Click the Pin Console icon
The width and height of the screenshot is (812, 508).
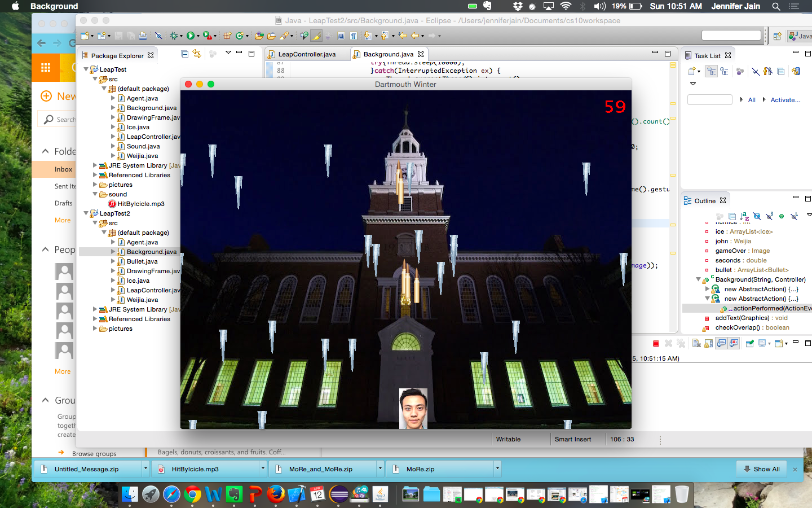coord(749,343)
